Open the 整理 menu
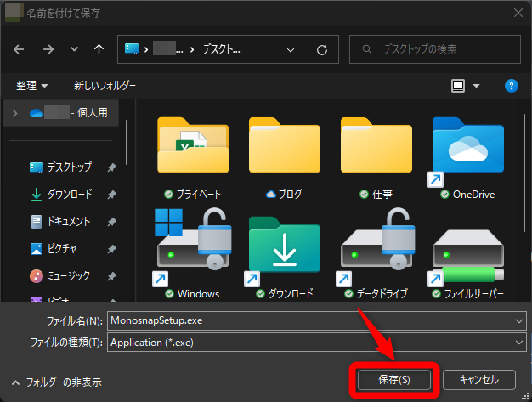This screenshot has height=402, width=532. (32, 86)
